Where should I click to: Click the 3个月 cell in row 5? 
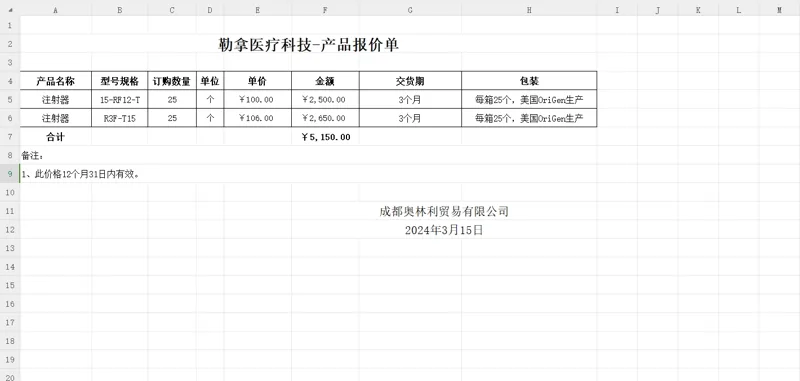point(410,99)
